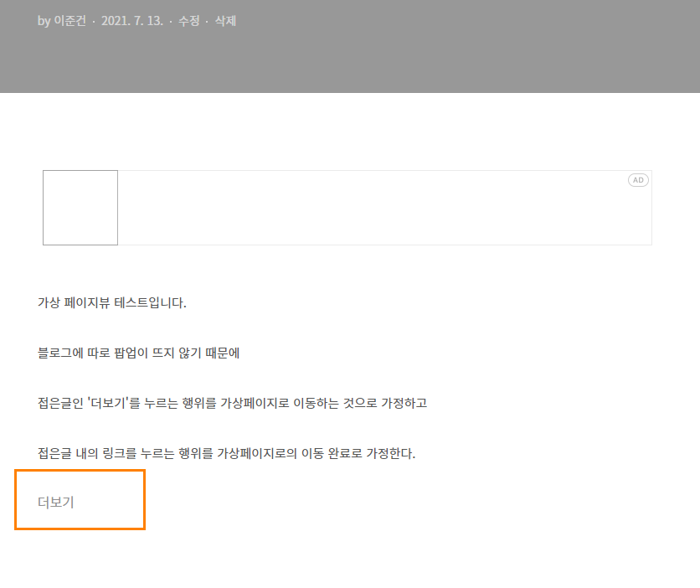Click the line starting 접은글 내의 링크를
This screenshot has height=588, width=700.
pos(227,454)
